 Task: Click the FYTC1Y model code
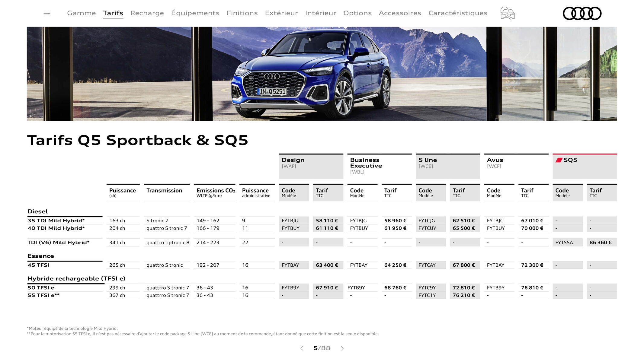click(427, 295)
